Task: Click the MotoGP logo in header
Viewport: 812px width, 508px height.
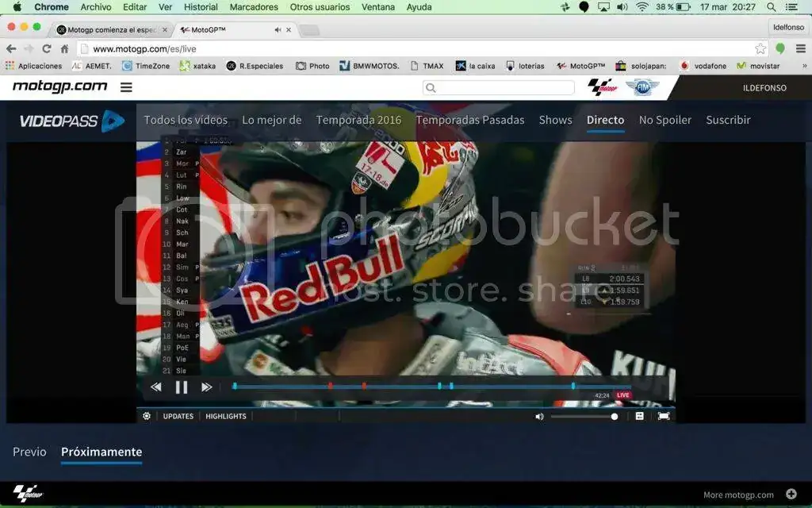Action: click(x=603, y=87)
